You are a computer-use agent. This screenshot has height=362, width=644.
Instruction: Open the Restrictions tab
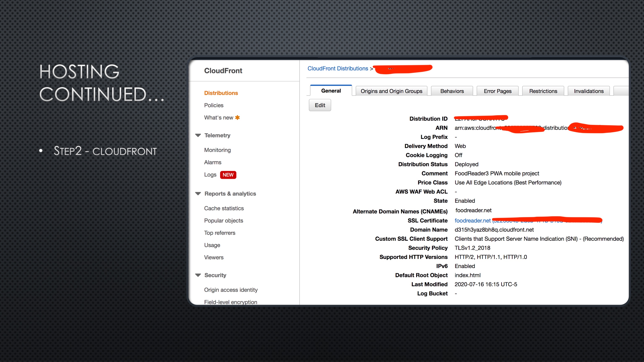click(x=543, y=91)
